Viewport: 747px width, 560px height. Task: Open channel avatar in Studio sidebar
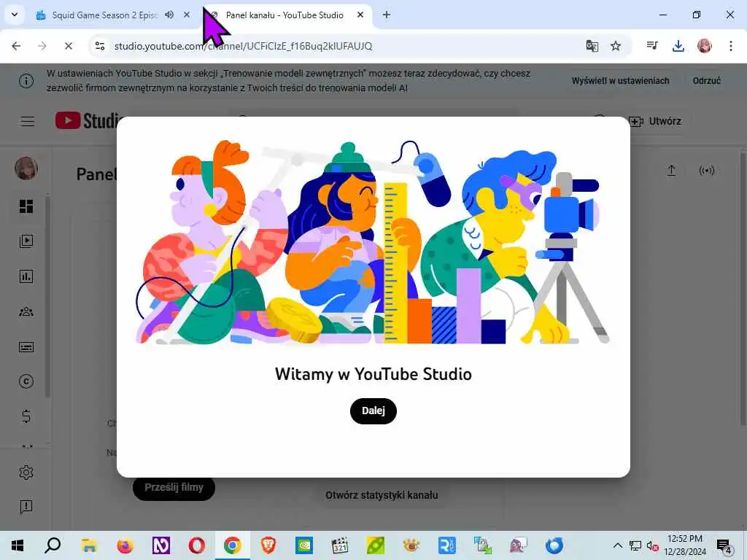click(x=26, y=168)
